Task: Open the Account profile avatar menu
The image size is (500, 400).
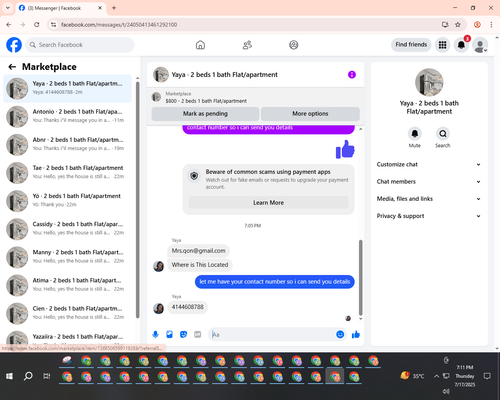Action: point(480,45)
